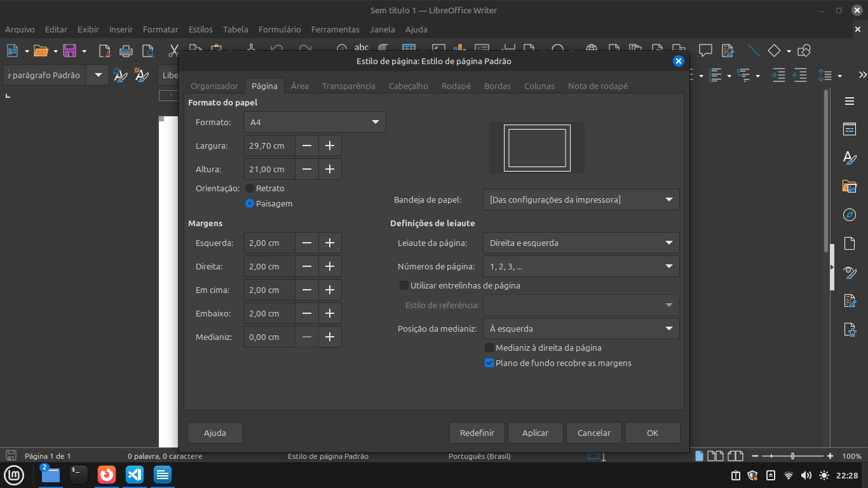Screen dimensions: 868x488
Task: Switch to the Organizador tab
Action: pyautogui.click(x=215, y=86)
